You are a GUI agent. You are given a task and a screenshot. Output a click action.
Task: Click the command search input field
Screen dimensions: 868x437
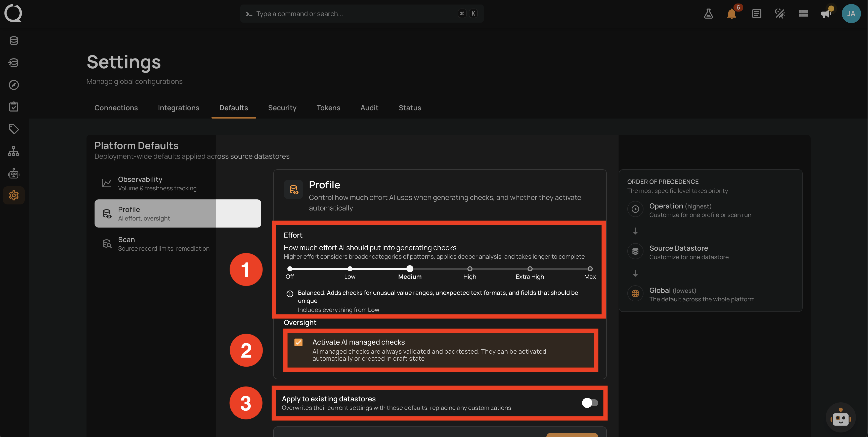pos(362,14)
